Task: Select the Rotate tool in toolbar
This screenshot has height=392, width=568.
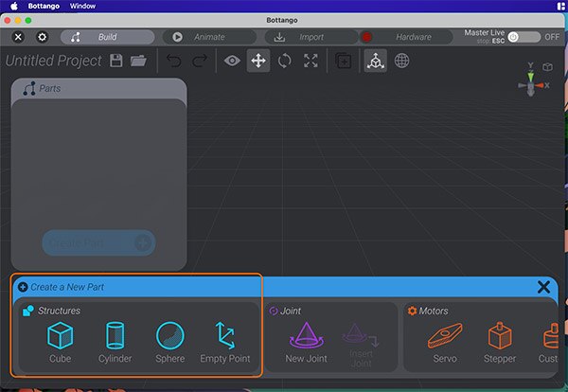Action: pyautogui.click(x=284, y=61)
